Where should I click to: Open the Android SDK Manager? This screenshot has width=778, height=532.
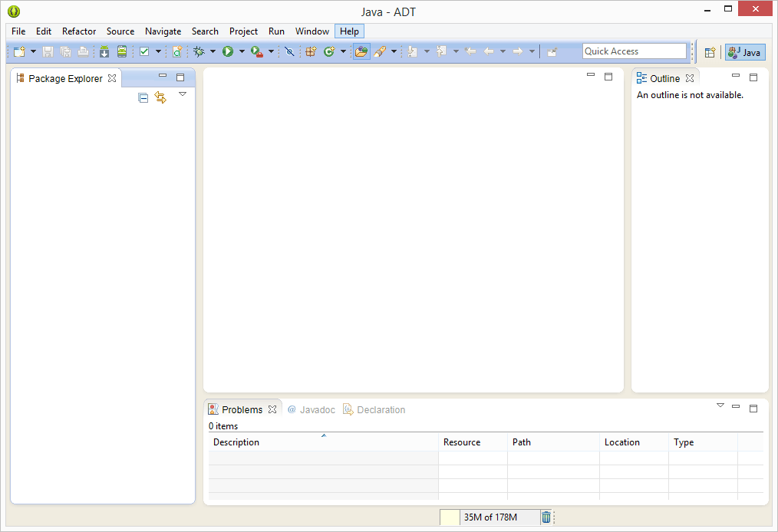(x=104, y=51)
